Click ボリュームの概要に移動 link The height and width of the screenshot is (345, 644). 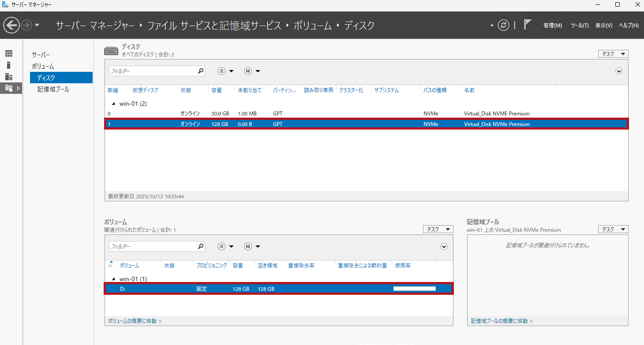pyautogui.click(x=135, y=321)
